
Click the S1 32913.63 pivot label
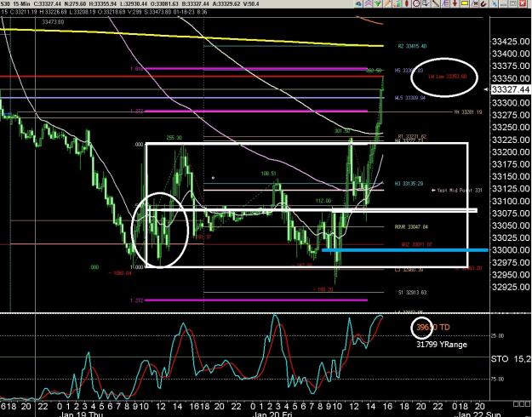tap(412, 292)
